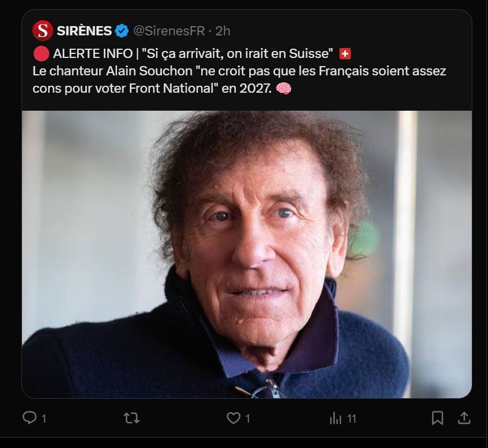Open view analytics bar chart icon
The width and height of the screenshot is (488, 448).
click(x=336, y=417)
